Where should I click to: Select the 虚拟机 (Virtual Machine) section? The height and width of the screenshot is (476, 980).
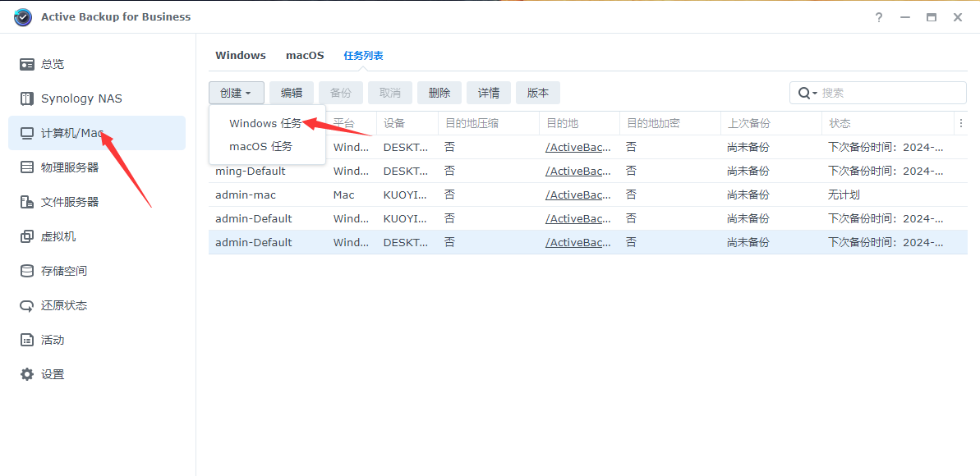coord(50,236)
